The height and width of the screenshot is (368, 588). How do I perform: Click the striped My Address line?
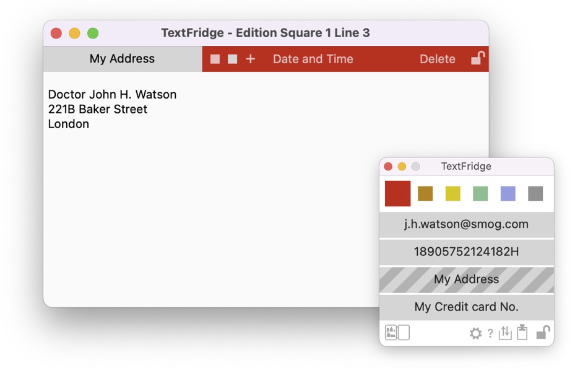(467, 280)
